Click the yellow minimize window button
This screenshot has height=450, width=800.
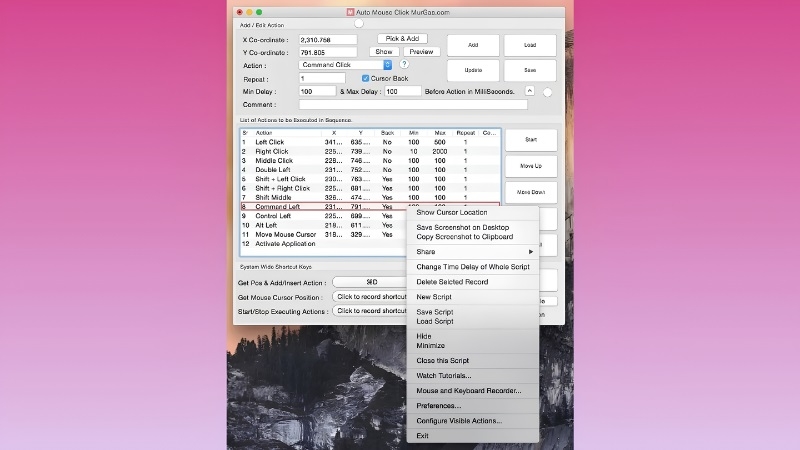point(249,12)
